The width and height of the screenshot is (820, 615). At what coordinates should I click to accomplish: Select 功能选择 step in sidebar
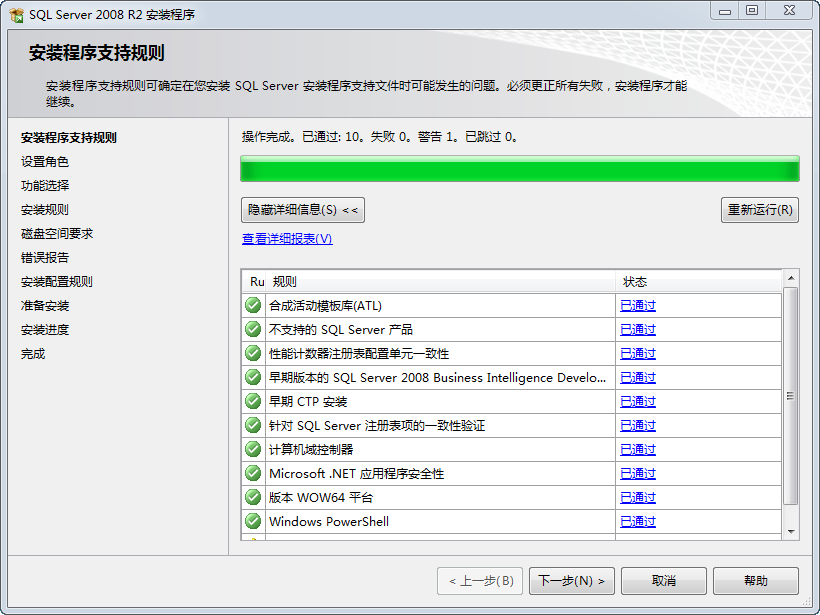45,186
